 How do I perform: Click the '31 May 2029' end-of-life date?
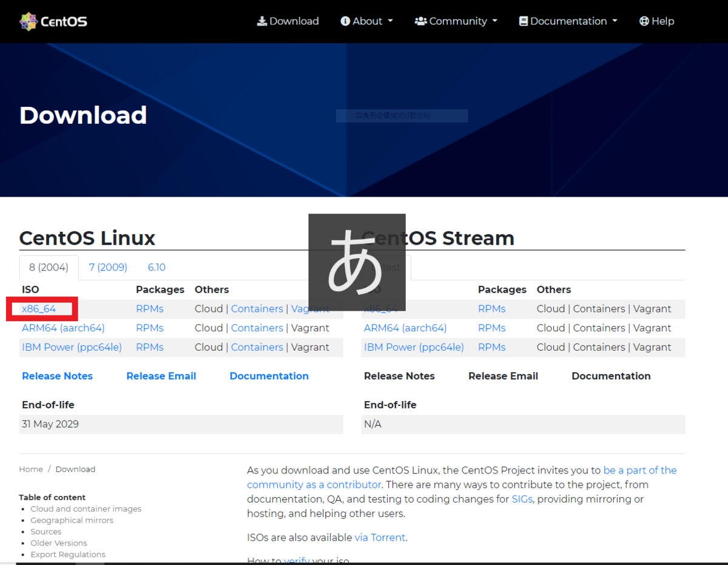coord(50,424)
